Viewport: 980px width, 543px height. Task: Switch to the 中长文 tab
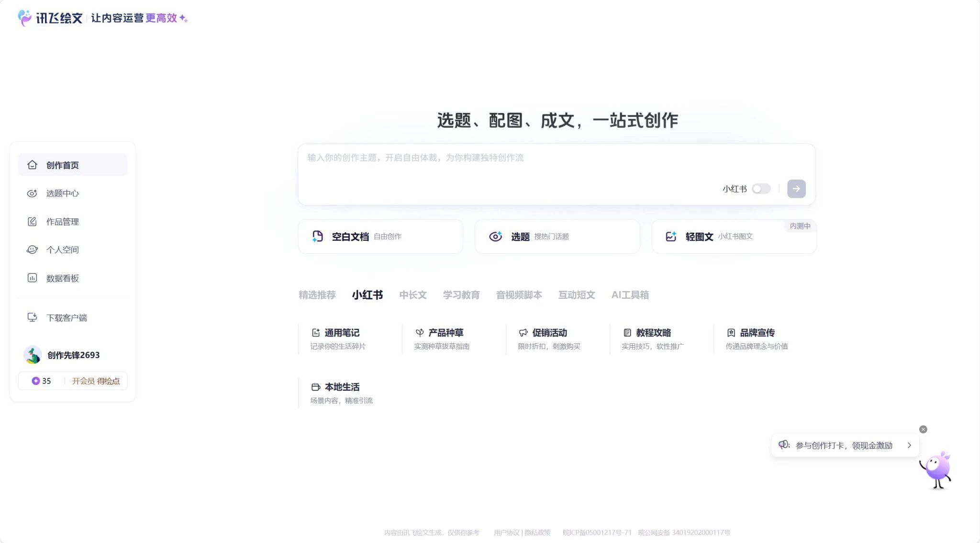pyautogui.click(x=412, y=295)
